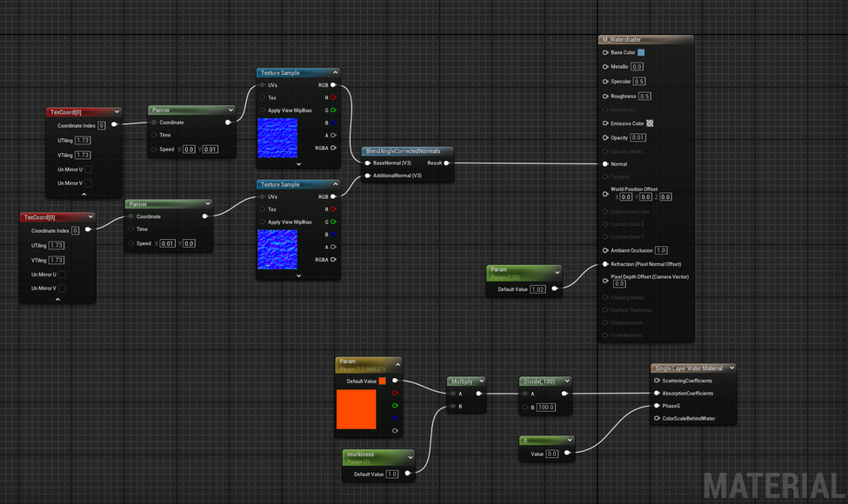Click the ColorScaleBehindWater input pin
Image resolution: width=848 pixels, height=504 pixels.
(x=657, y=418)
